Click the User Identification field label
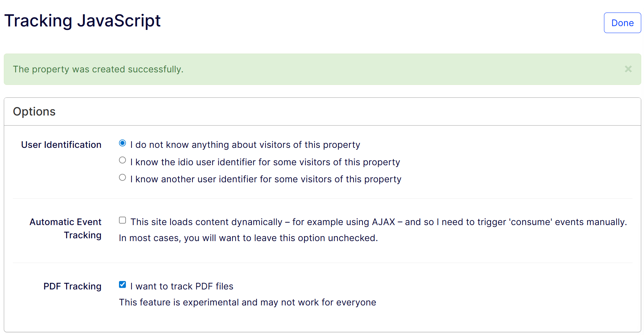 61,145
